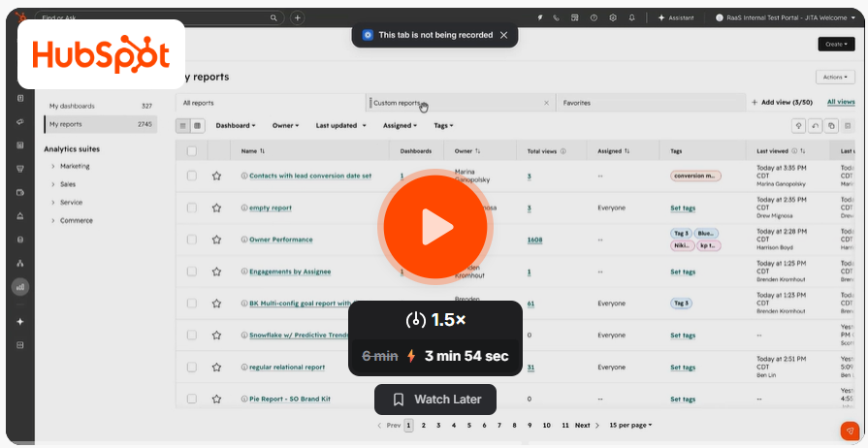This screenshot has height=448, width=868.
Task: Go to page 2 in pagination
Action: click(424, 426)
